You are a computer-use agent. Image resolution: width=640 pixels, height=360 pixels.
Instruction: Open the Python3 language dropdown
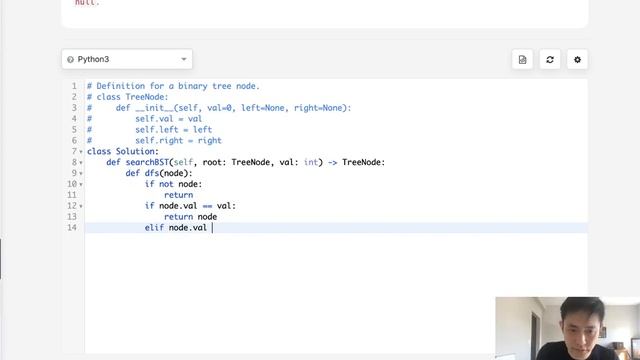(127, 60)
